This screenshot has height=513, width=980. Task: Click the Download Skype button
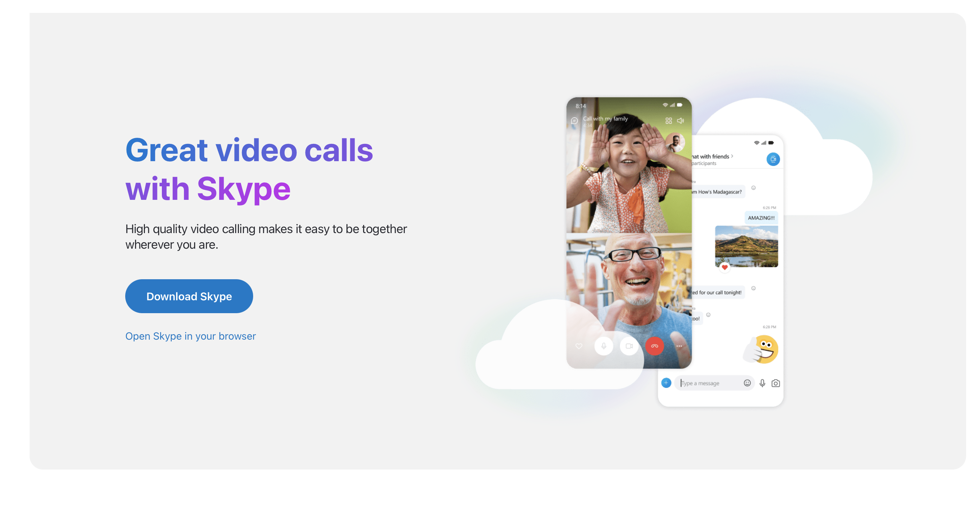pos(189,296)
